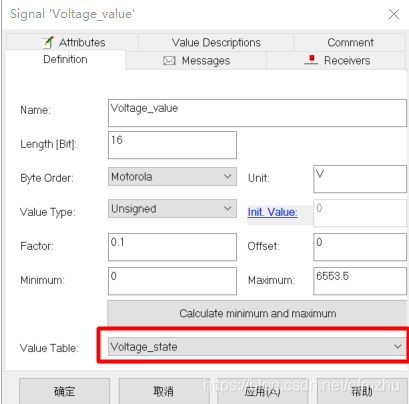The image size is (409, 404).
Task: Focus the Name field containing Voltage_value
Action: (x=257, y=113)
